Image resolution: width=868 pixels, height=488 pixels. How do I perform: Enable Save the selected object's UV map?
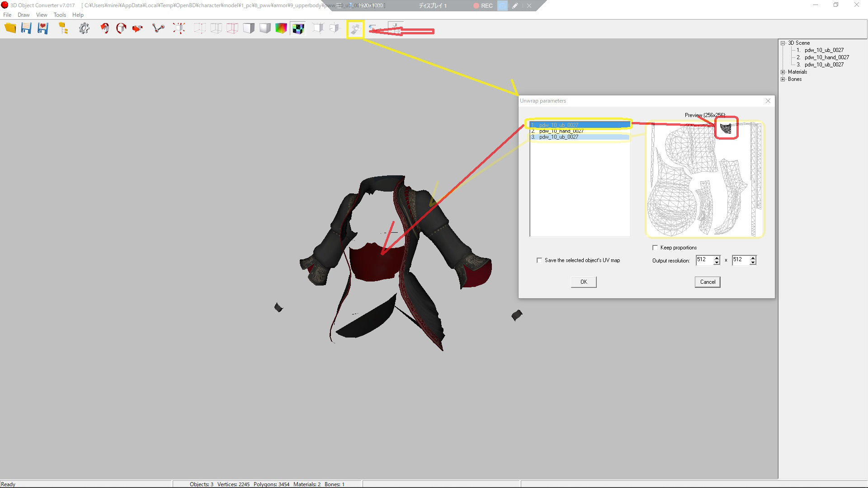click(x=539, y=260)
